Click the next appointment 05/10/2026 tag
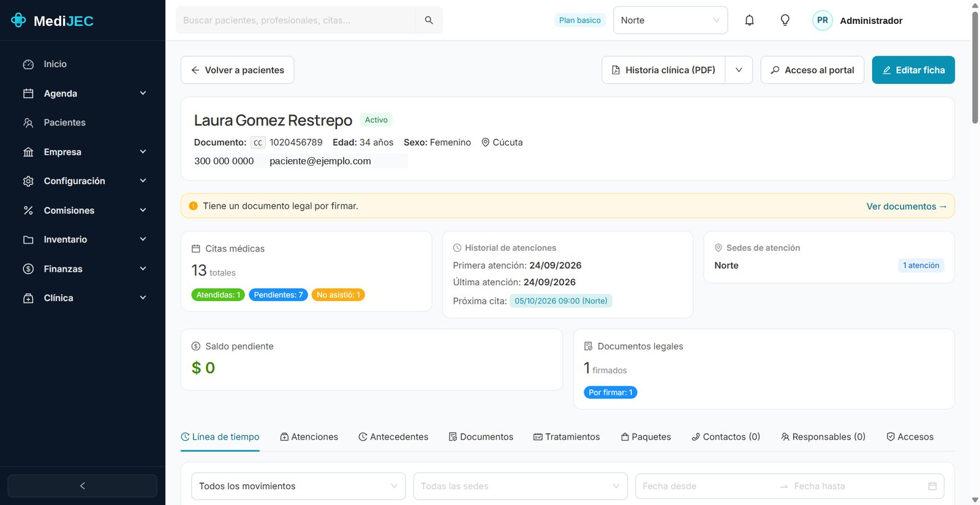Viewport: 980px width, 505px height. tap(561, 301)
